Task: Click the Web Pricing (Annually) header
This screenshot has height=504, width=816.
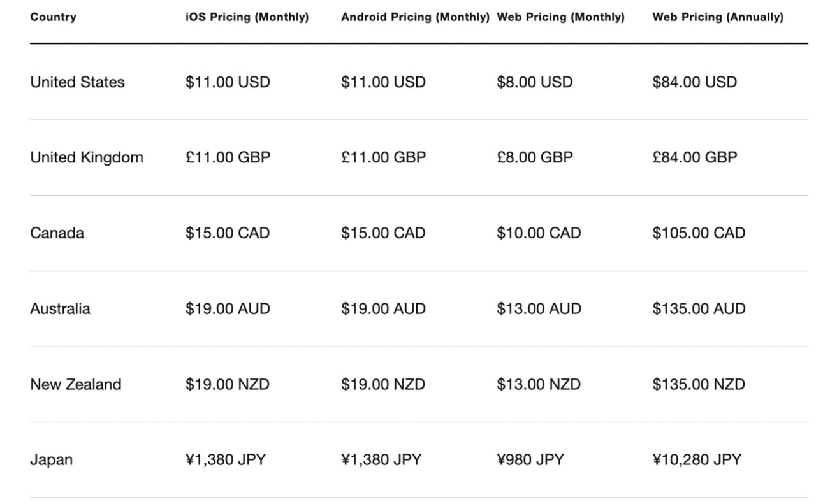Action: (718, 17)
